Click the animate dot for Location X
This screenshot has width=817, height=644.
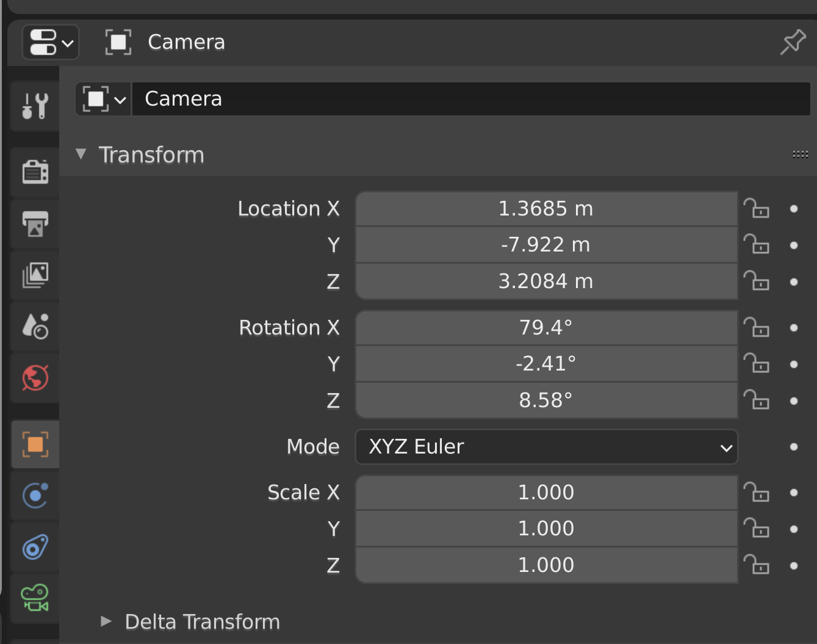[794, 209]
